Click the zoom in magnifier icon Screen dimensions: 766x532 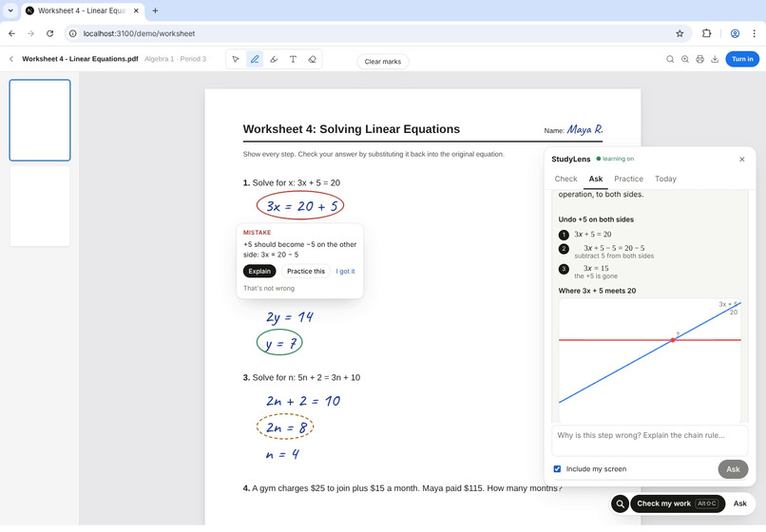click(685, 59)
